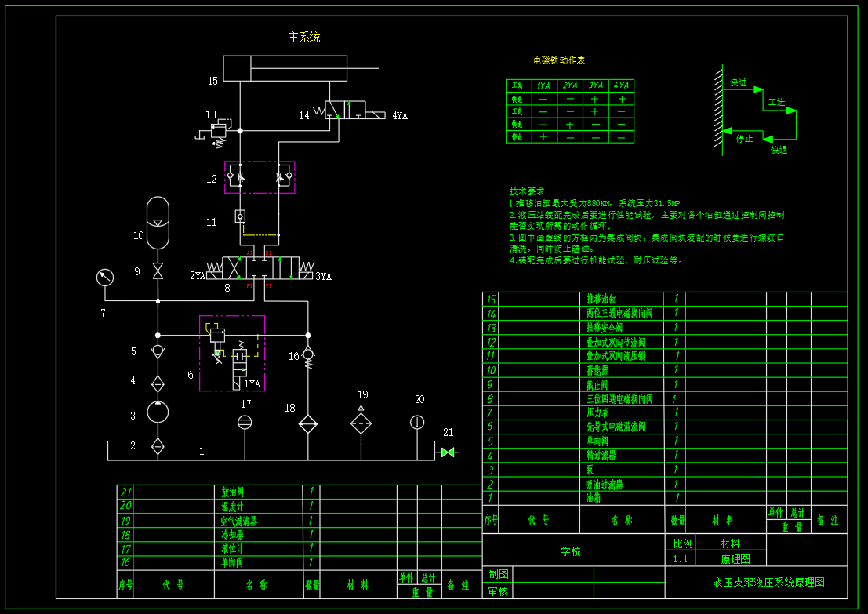Click the pilot relief valve block numbered 6
The width and height of the screenshot is (868, 614).
232,353
